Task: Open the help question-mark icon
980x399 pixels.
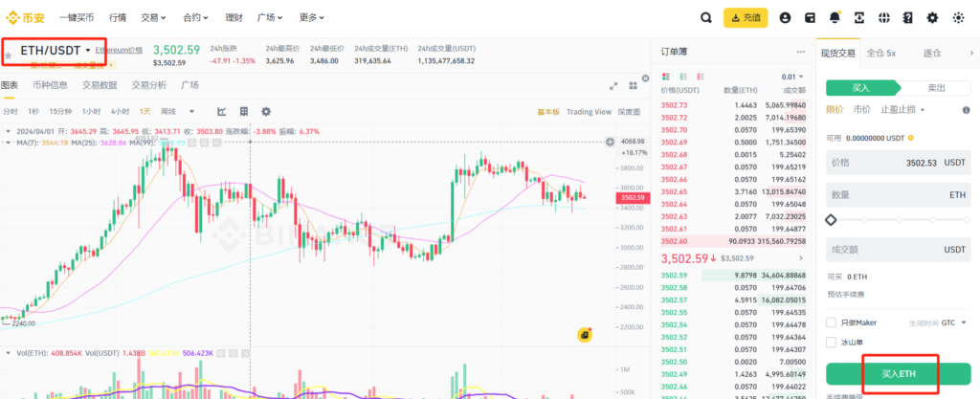Action: 908,18
